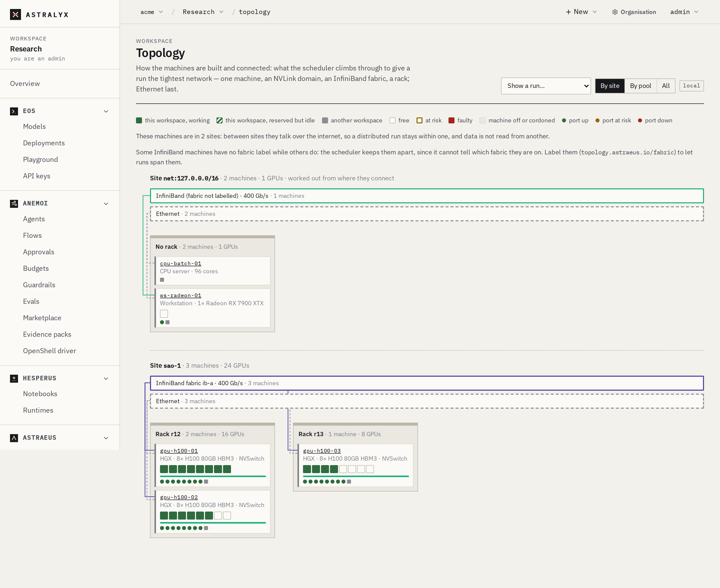Image resolution: width=720 pixels, height=588 pixels.
Task: Open the gpu-h100-03 machine link
Action: (322, 451)
